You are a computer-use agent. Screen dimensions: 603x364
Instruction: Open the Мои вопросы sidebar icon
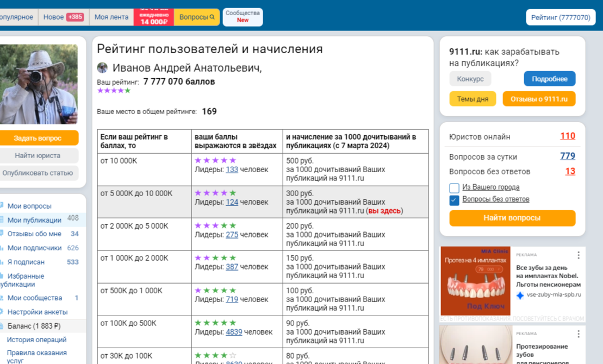click(3, 205)
